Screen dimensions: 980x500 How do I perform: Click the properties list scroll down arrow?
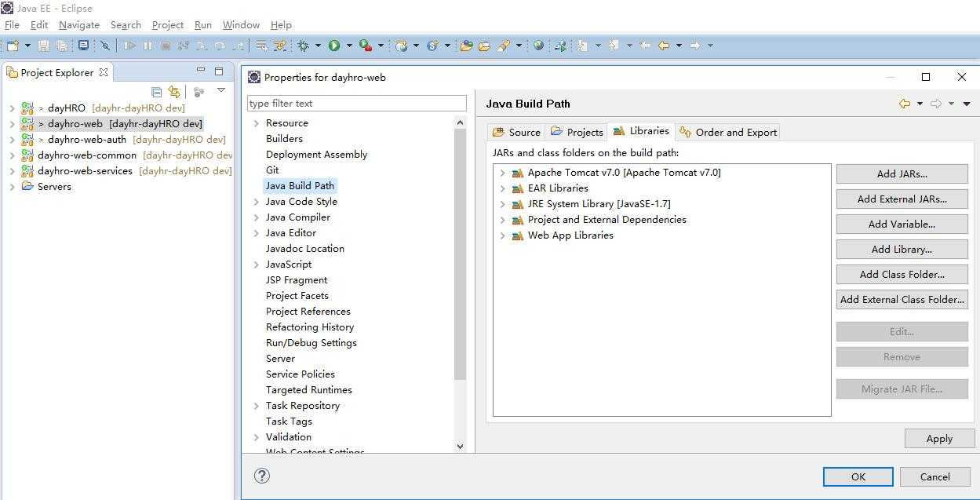tap(460, 446)
